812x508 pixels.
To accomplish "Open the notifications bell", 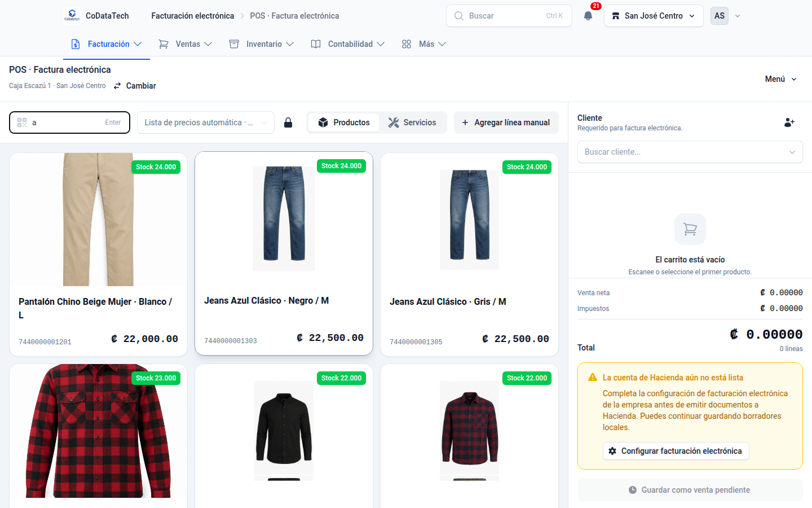I will click(x=588, y=16).
